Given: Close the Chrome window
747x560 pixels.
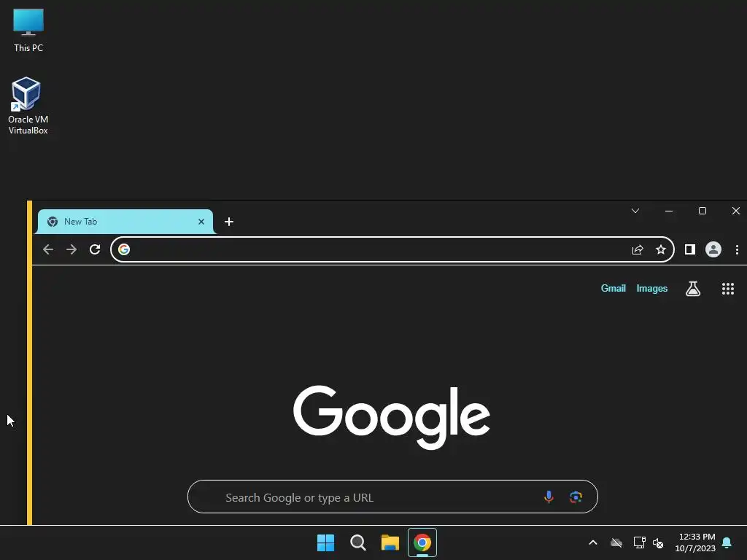Looking at the screenshot, I should [x=735, y=211].
